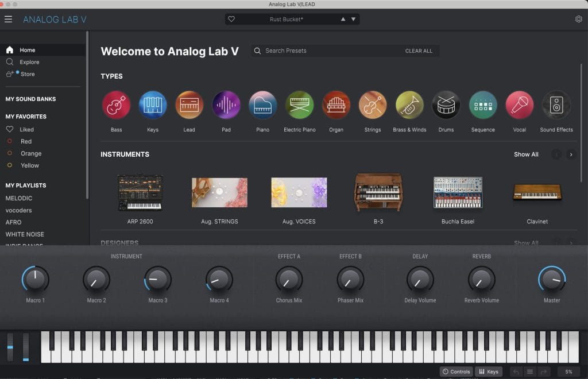588x379 pixels.
Task: Select the Pad type icon
Action: pos(226,105)
